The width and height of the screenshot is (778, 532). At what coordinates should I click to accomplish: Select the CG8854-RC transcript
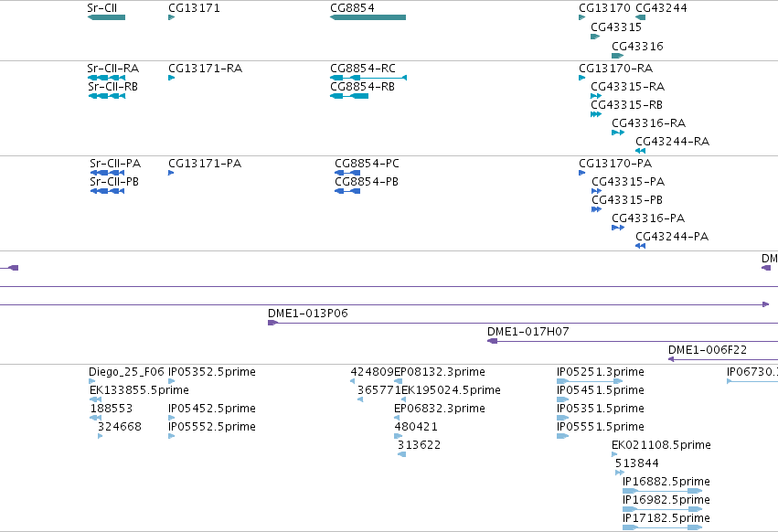coord(368,78)
